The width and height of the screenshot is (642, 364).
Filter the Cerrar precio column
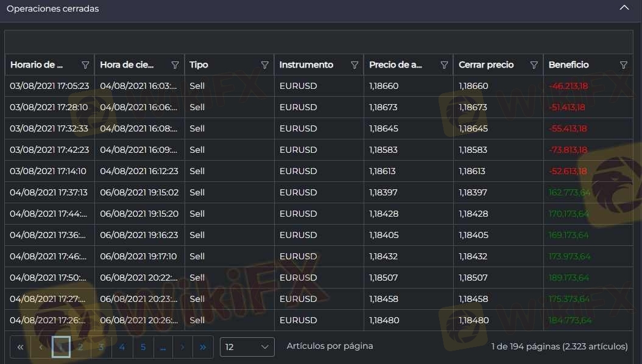click(x=534, y=65)
